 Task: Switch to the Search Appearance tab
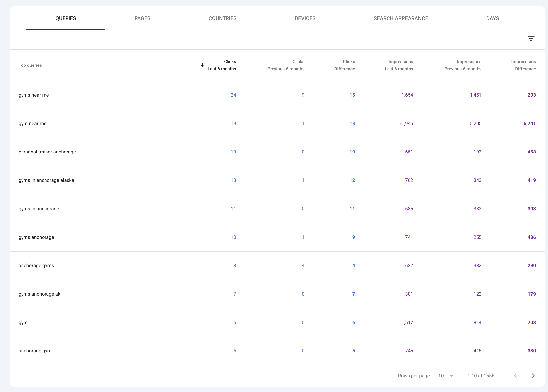tap(401, 18)
